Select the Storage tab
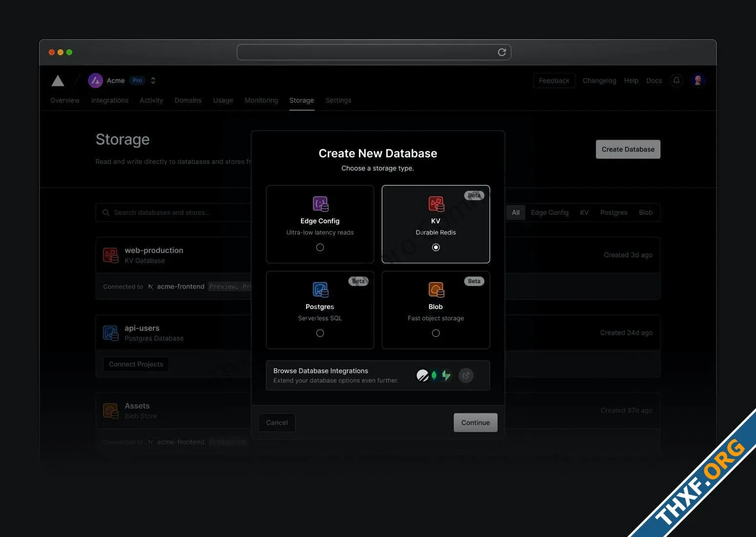756x537 pixels. coord(301,100)
